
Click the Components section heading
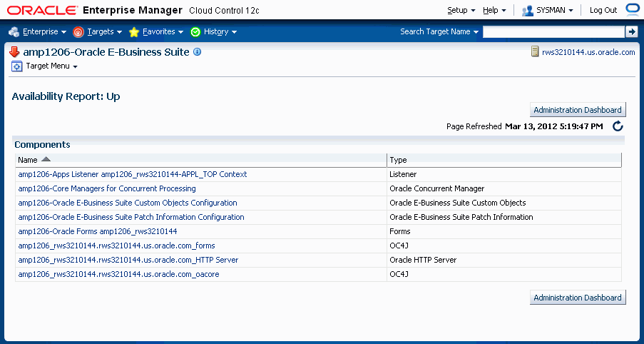click(42, 145)
